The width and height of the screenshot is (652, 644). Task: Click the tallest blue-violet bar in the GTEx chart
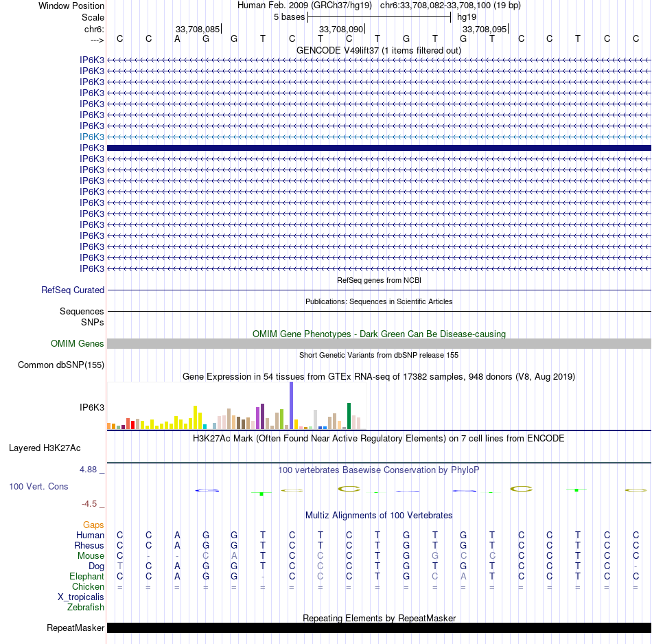(x=292, y=406)
